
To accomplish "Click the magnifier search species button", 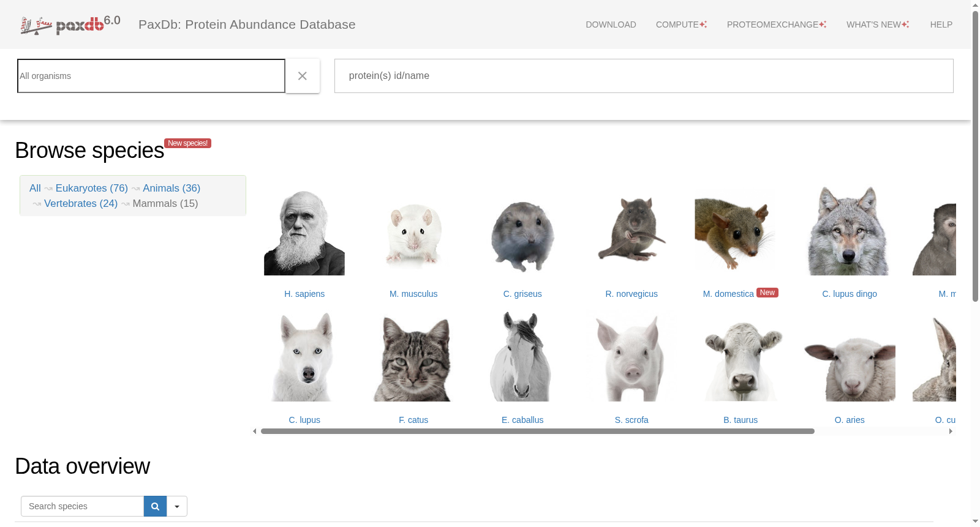I will (155, 506).
